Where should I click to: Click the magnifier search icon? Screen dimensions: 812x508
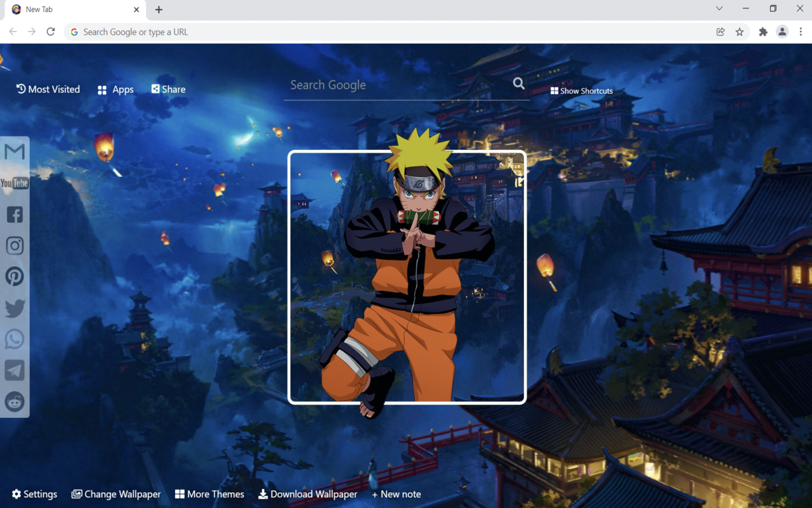[x=519, y=84]
